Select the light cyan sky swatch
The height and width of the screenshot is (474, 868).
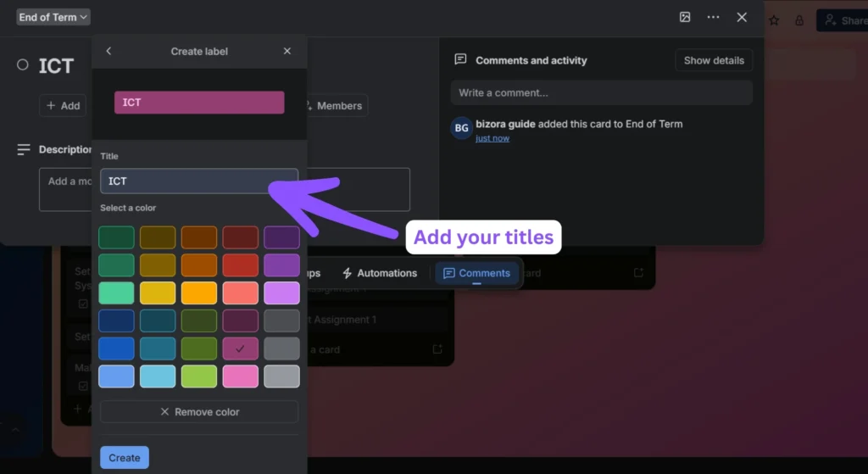(158, 376)
